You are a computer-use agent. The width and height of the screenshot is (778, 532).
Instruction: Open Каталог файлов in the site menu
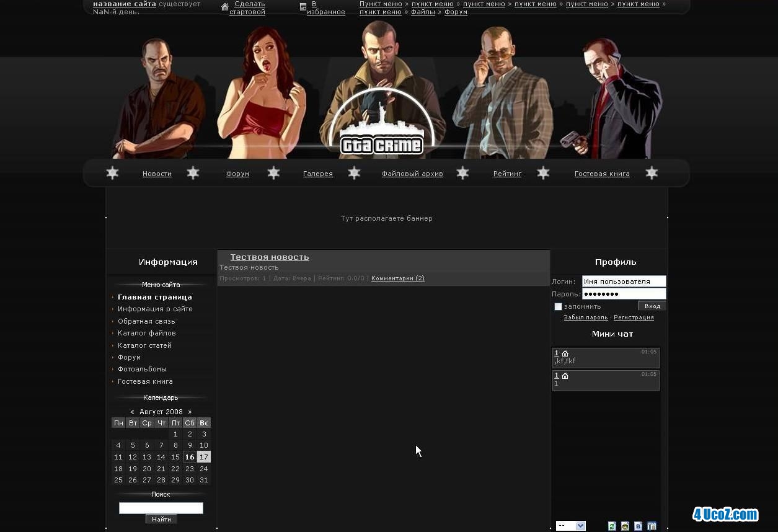[x=147, y=333]
